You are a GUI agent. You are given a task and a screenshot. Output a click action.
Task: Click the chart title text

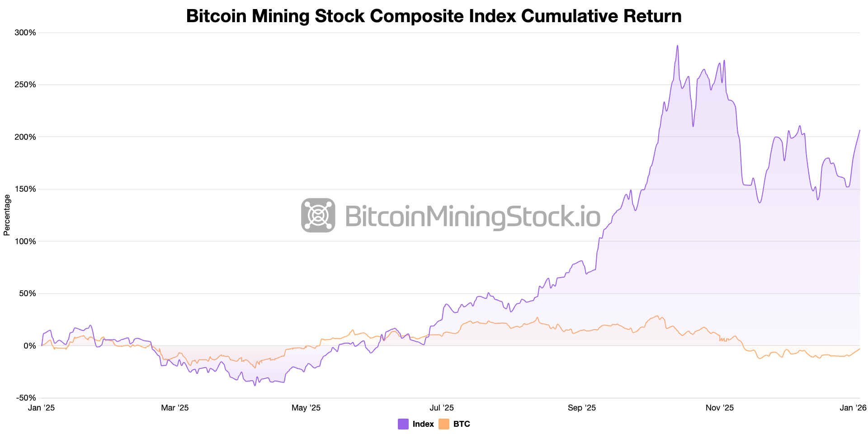[434, 16]
